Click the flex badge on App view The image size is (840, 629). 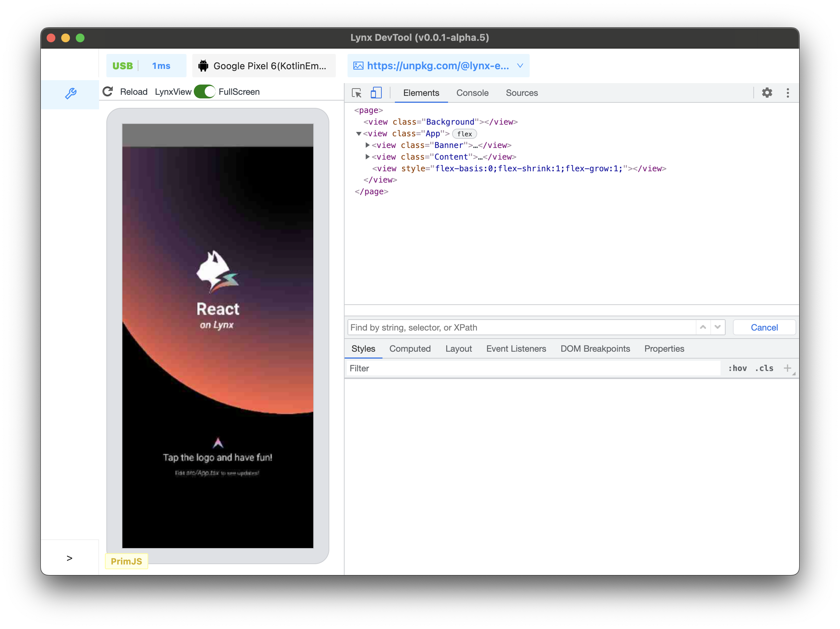pos(464,134)
